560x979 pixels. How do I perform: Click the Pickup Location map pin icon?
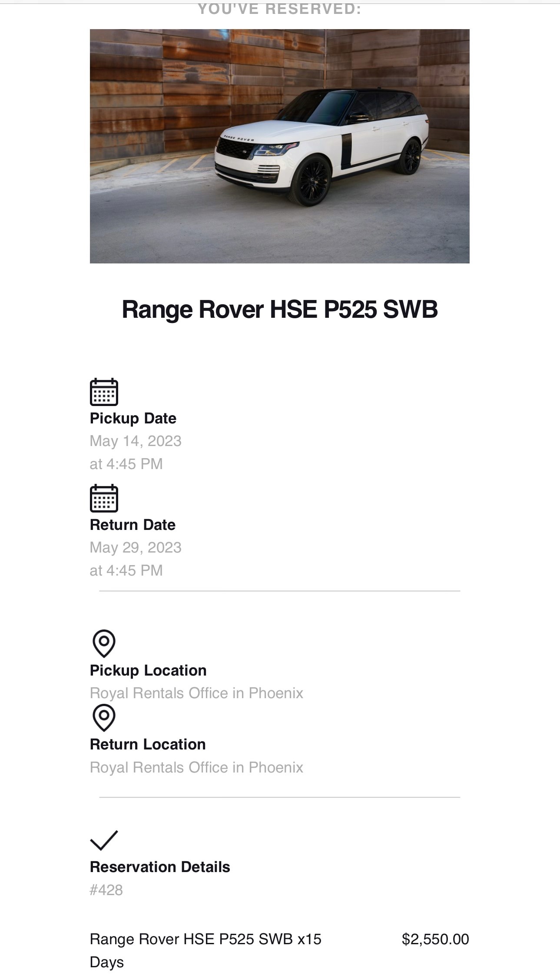[104, 643]
